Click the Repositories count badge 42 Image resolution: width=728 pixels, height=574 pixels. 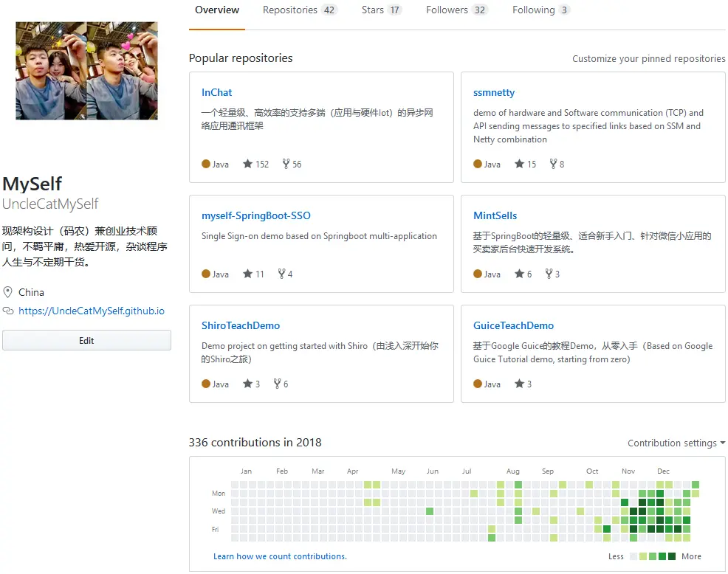pos(329,10)
